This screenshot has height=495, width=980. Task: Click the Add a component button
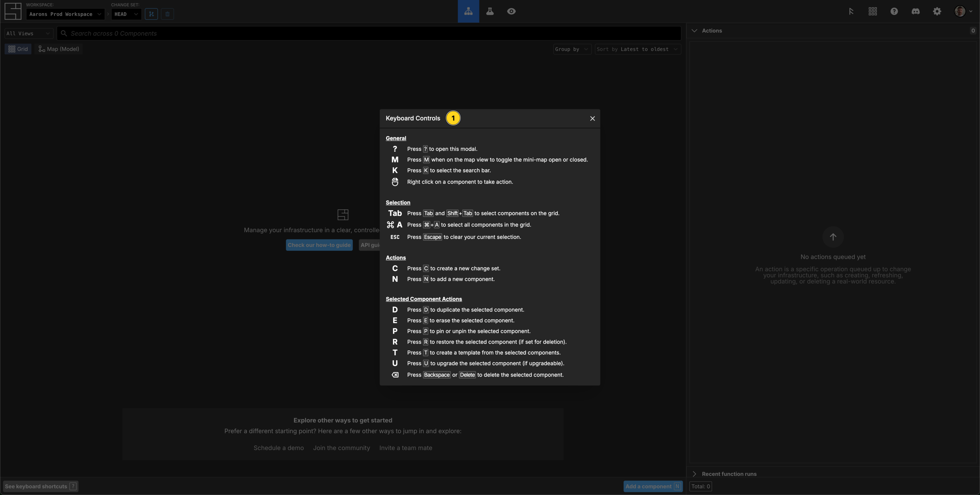653,486
